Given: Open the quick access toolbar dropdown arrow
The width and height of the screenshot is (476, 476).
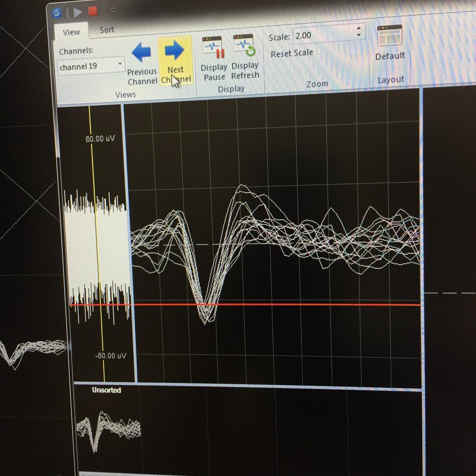Looking at the screenshot, I should (x=113, y=10).
